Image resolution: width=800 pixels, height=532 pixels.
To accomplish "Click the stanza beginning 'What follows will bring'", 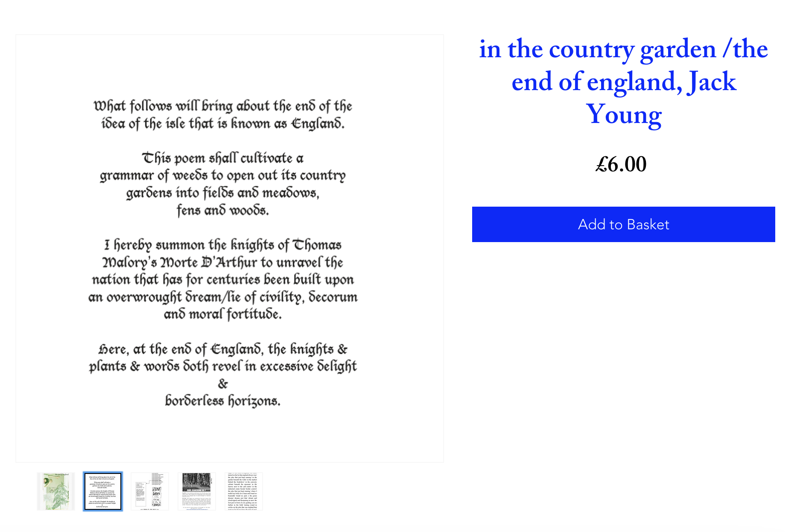I will (223, 114).
